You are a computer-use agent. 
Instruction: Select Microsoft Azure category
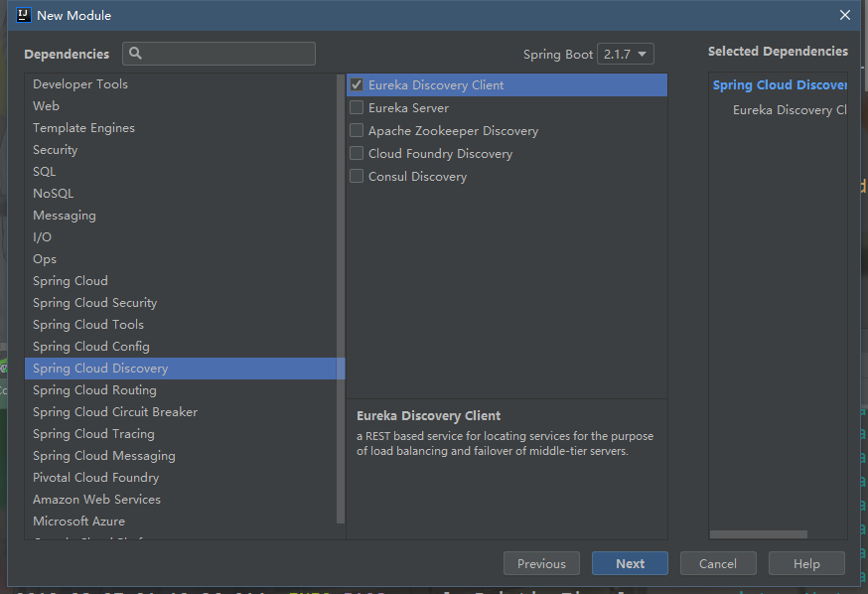[x=181, y=521]
